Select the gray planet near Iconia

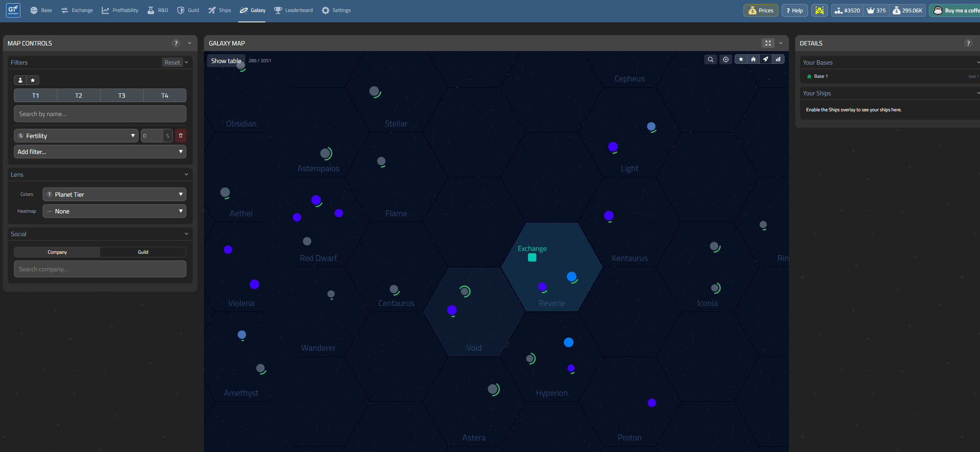[x=715, y=288]
